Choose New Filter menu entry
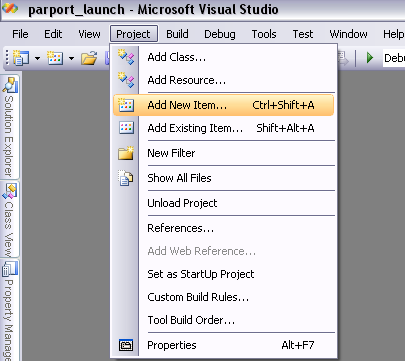The width and height of the screenshot is (405, 361). coord(223,153)
